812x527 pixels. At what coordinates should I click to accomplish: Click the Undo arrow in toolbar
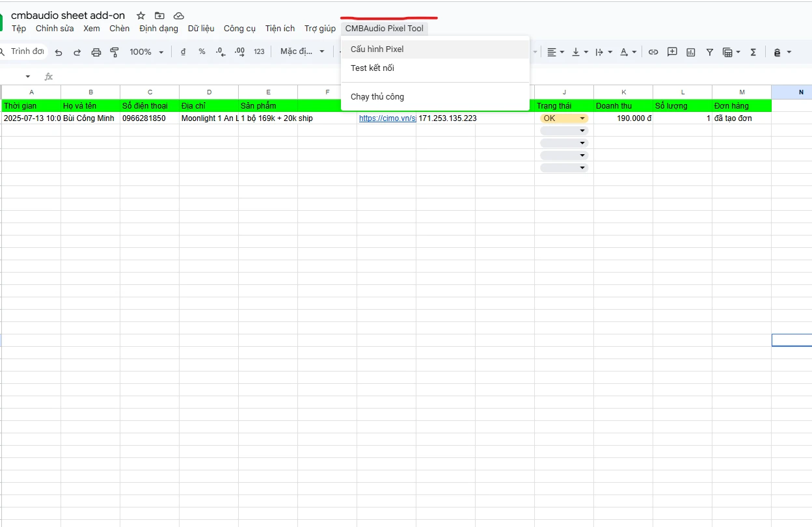(x=59, y=52)
